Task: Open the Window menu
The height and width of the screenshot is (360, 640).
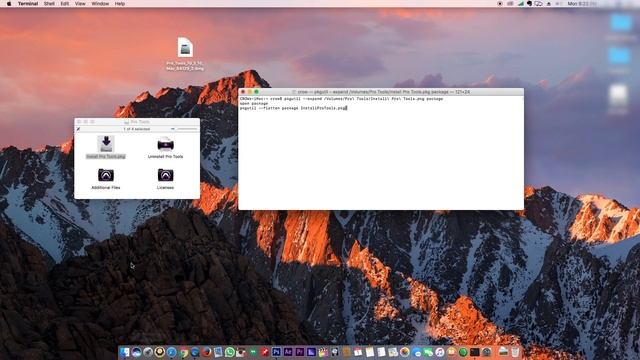Action: (x=100, y=4)
